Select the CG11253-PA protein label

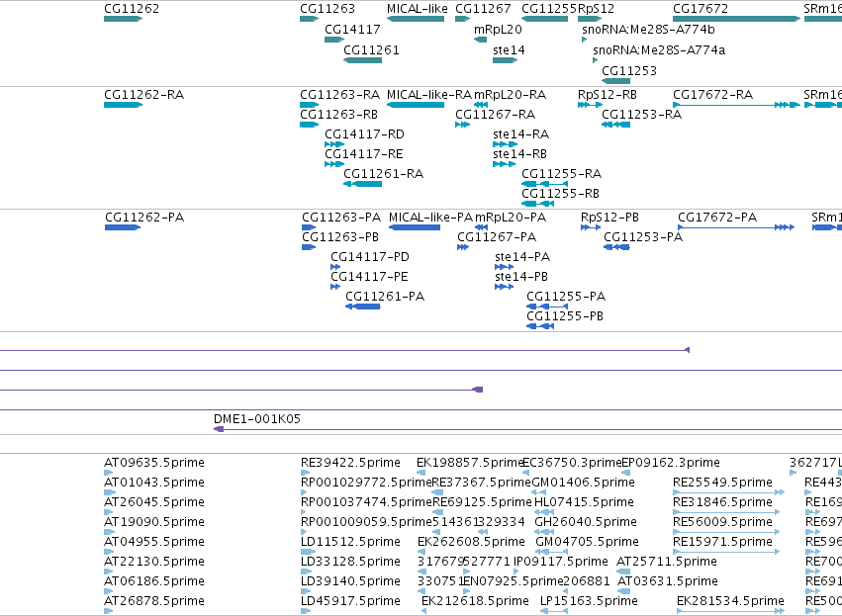click(643, 237)
